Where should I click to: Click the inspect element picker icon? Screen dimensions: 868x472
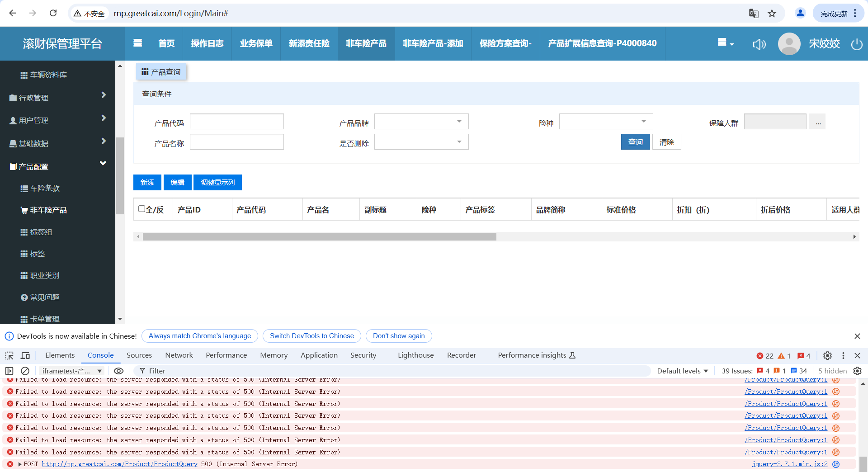coord(9,355)
